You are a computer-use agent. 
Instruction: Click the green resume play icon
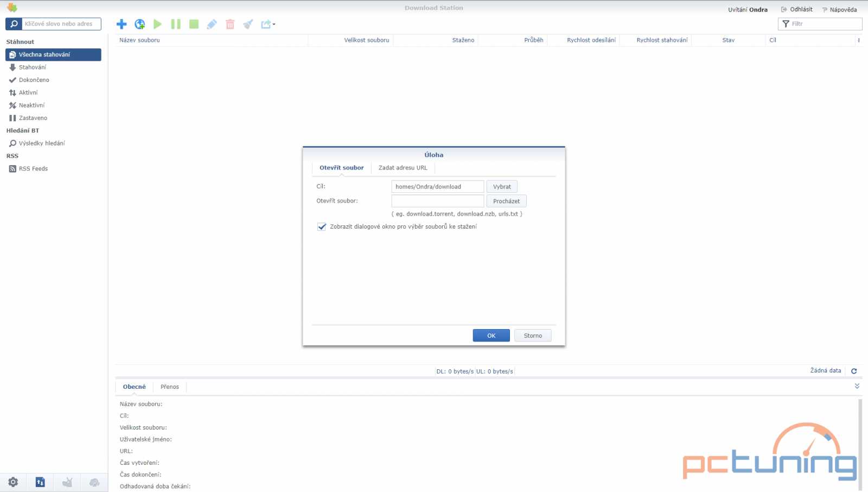click(x=157, y=24)
